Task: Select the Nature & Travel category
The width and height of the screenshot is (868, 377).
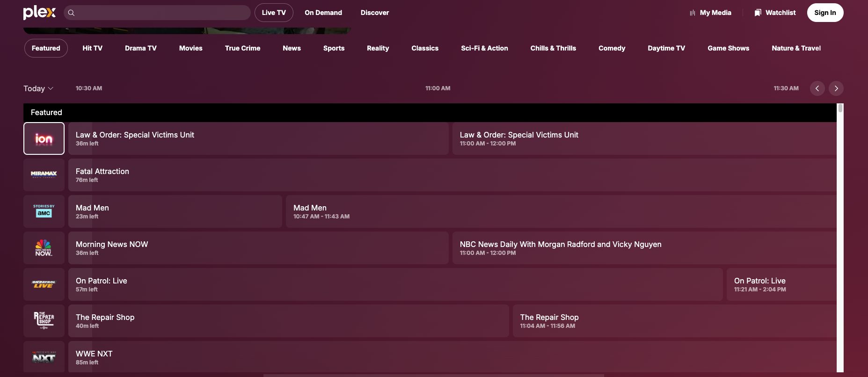Action: point(796,48)
